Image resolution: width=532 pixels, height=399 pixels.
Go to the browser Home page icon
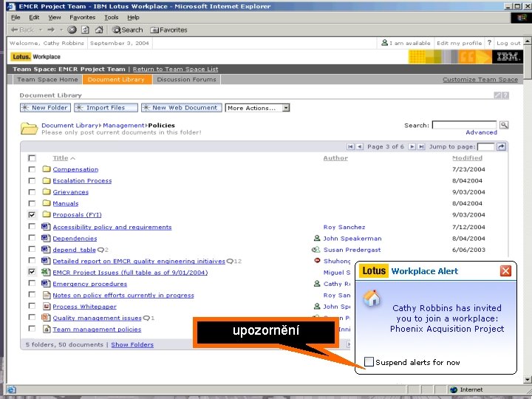[99, 30]
